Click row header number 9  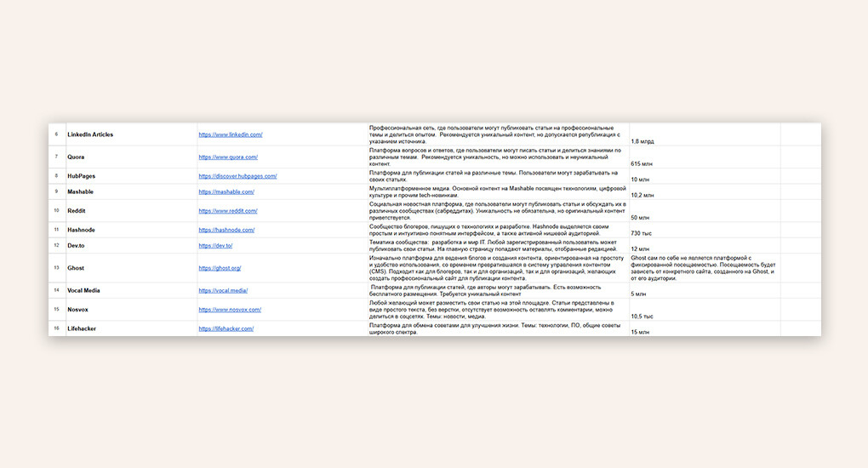point(57,191)
